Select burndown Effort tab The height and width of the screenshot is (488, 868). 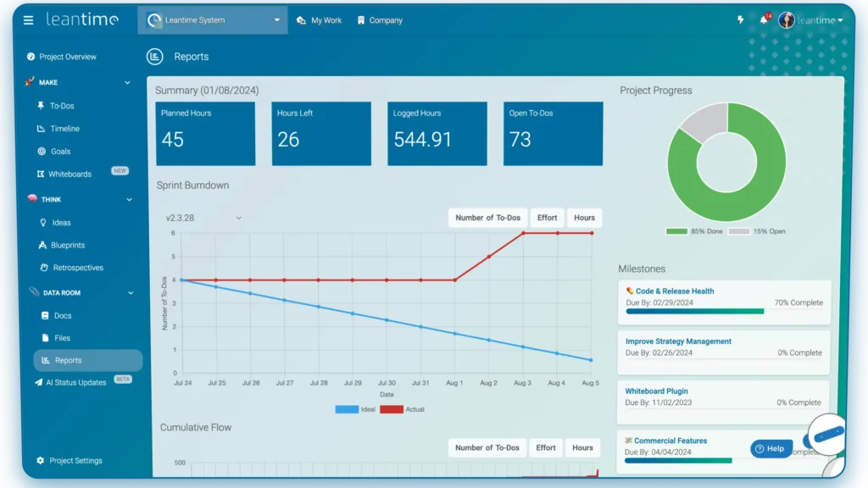pos(547,218)
